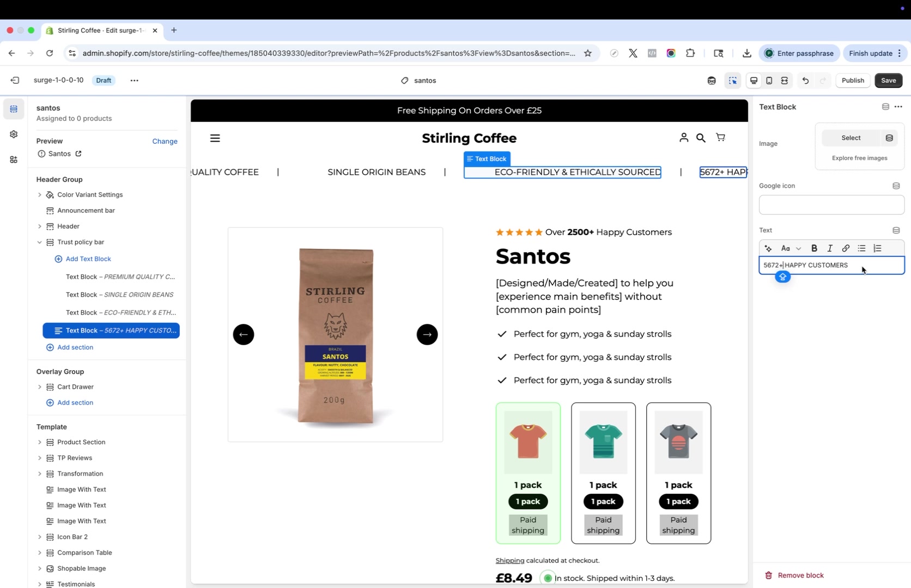The width and height of the screenshot is (911, 588).
Task: Expand the TP Reviews section
Action: (x=40, y=458)
